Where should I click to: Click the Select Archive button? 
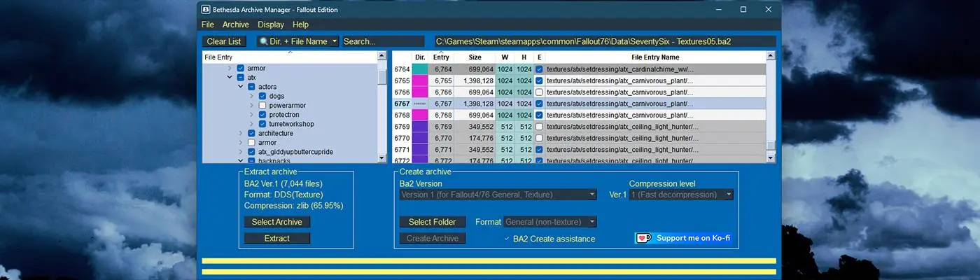277,222
